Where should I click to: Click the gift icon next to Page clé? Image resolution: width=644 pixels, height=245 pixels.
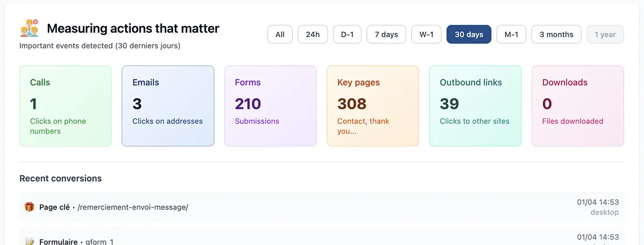point(29,207)
